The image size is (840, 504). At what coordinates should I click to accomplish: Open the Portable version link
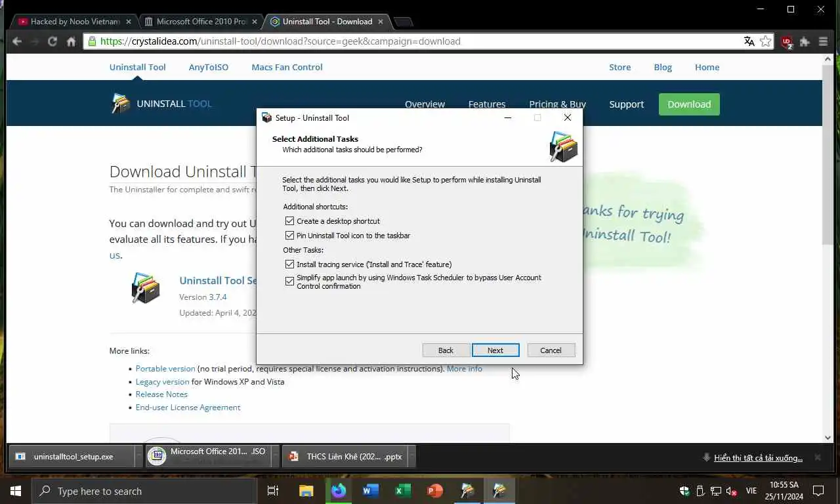pos(165,369)
